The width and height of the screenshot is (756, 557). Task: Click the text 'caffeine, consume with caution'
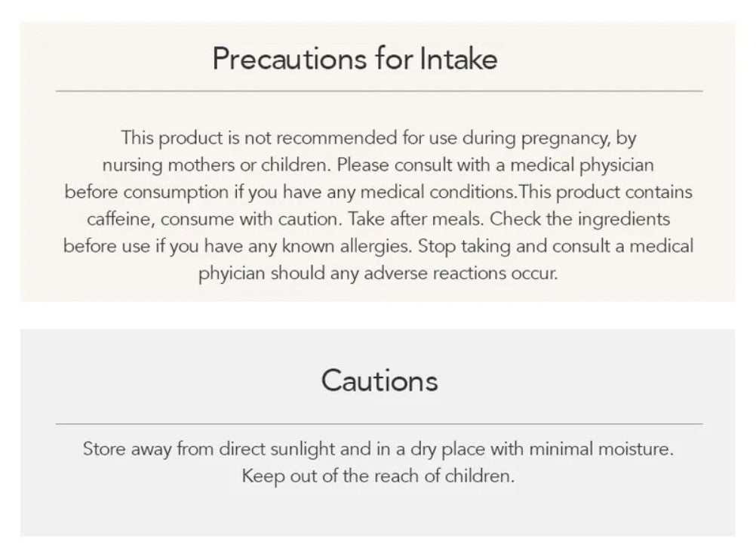click(x=214, y=220)
